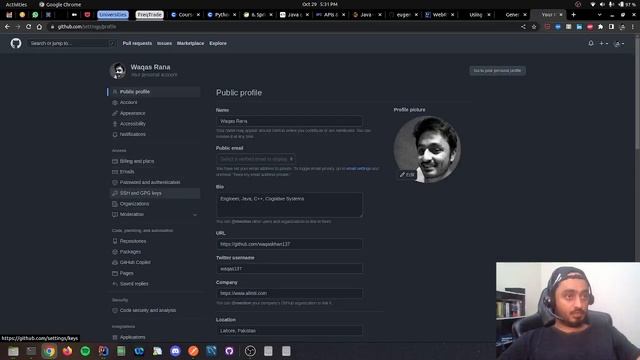
Task: Open Notifications settings in sidebar
Action: 156,134
